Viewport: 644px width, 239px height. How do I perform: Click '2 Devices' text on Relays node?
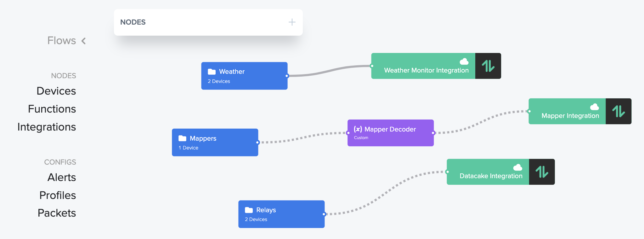[x=256, y=219]
